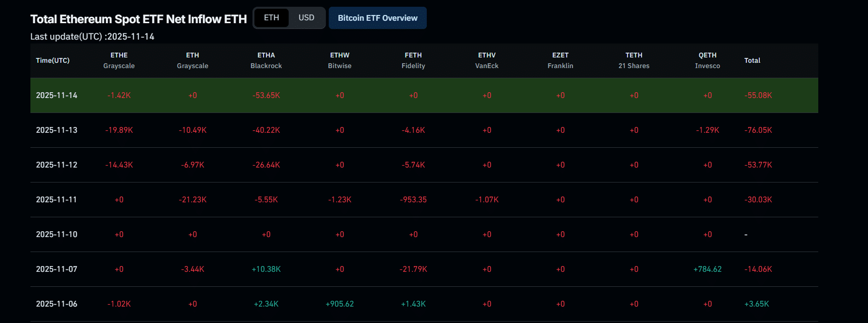Open the Bitcoin ETF Overview page
868x323 pixels.
[x=378, y=18]
